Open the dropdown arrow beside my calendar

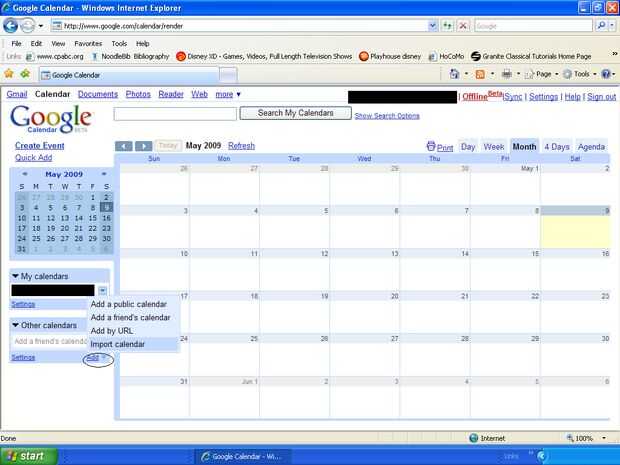pyautogui.click(x=102, y=291)
